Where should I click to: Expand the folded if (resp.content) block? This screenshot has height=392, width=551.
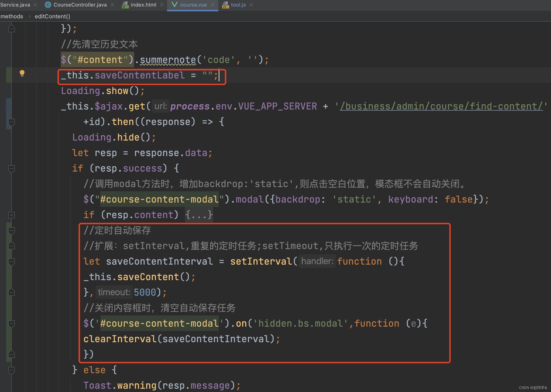11,215
